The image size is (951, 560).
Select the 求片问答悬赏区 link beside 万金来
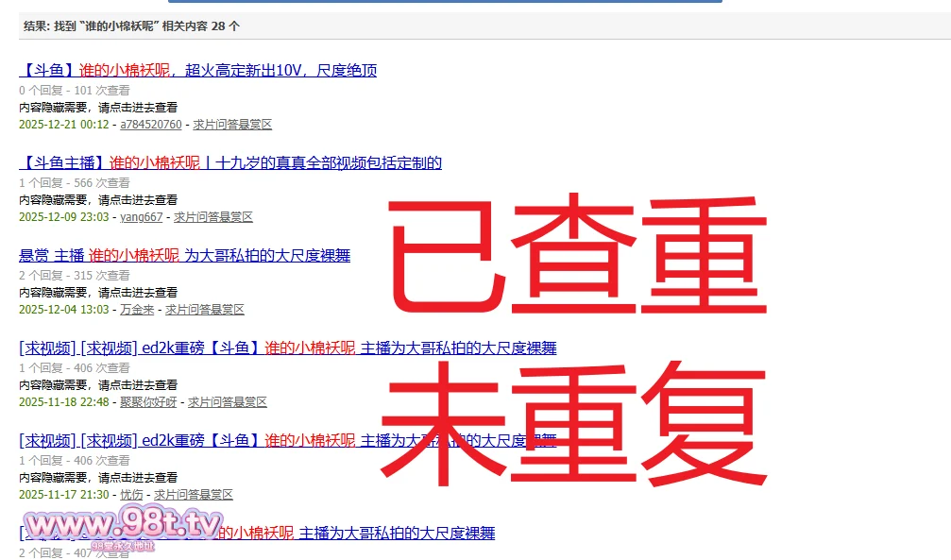[x=205, y=310]
